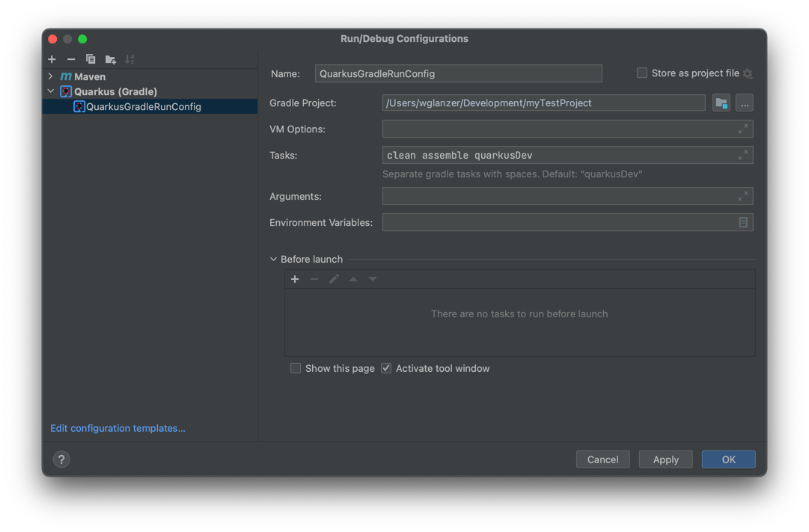Expand the Tasks field editor
The image size is (809, 532).
pyautogui.click(x=743, y=155)
